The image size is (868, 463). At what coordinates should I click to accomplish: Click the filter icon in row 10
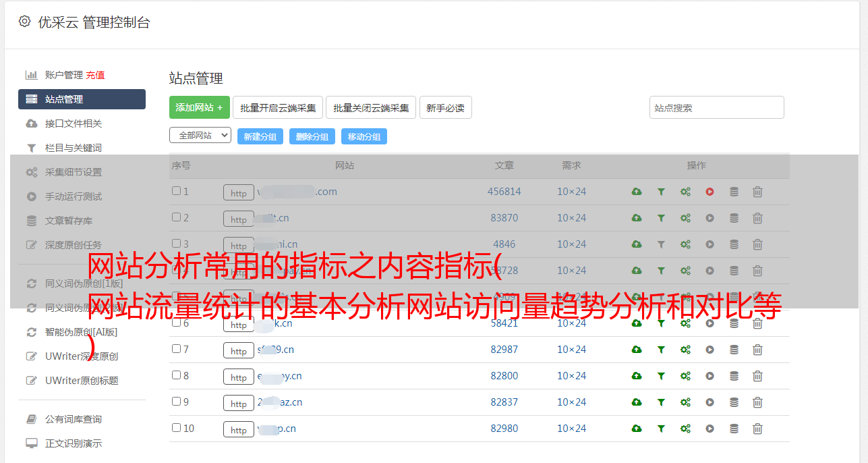(x=661, y=429)
